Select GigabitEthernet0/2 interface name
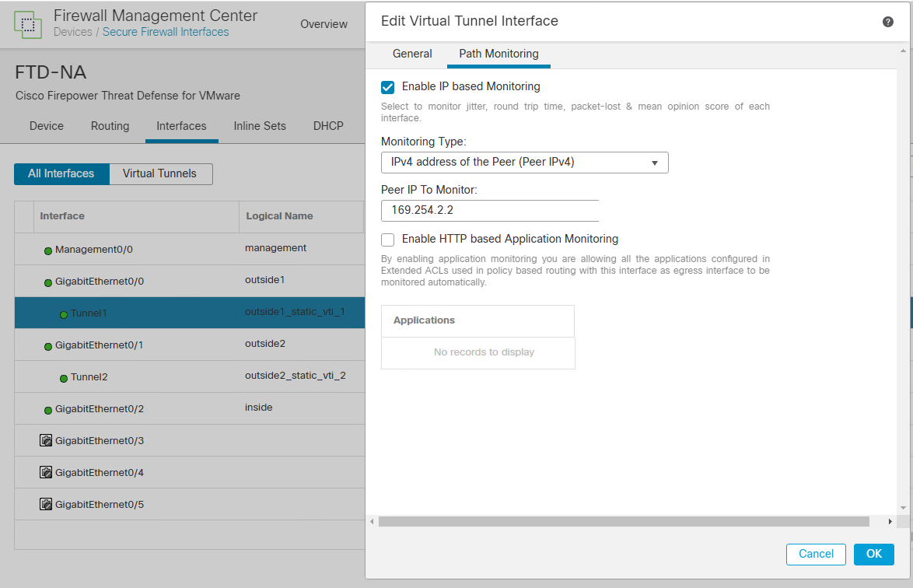 100,408
